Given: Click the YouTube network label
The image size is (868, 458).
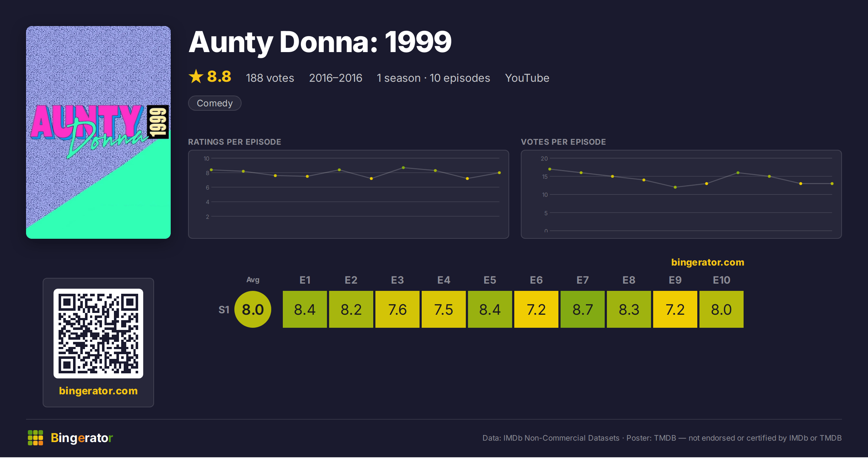Looking at the screenshot, I should (527, 78).
